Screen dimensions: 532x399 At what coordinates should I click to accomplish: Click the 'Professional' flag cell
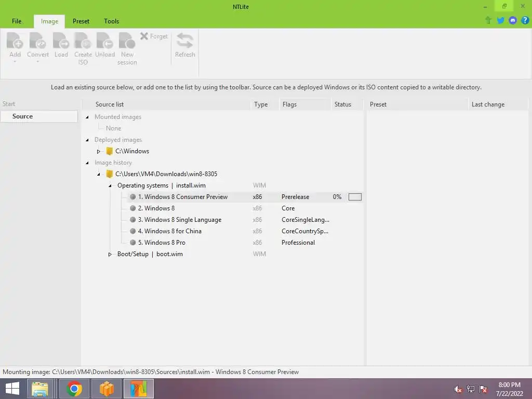coord(298,243)
